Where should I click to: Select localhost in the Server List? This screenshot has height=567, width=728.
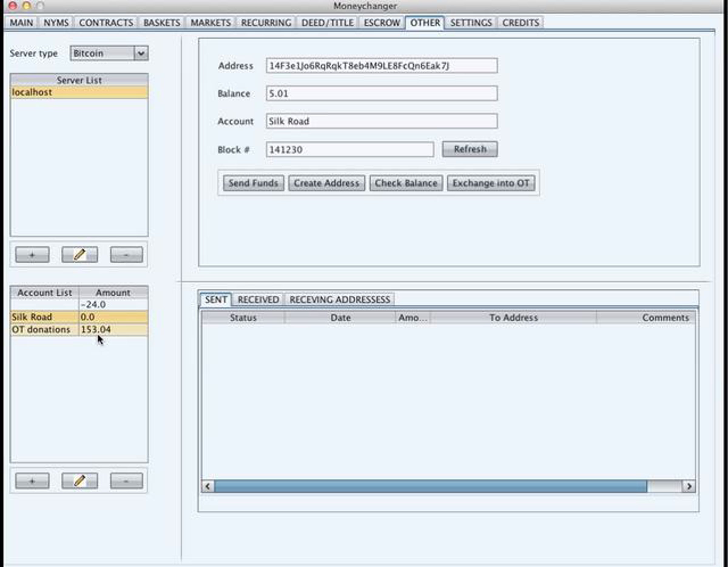click(79, 92)
